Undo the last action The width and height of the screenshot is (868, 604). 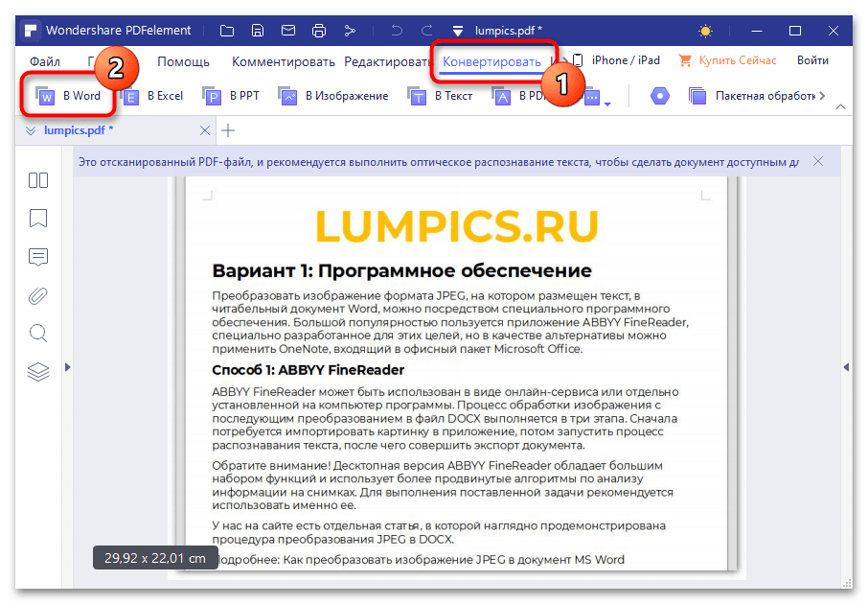[397, 31]
